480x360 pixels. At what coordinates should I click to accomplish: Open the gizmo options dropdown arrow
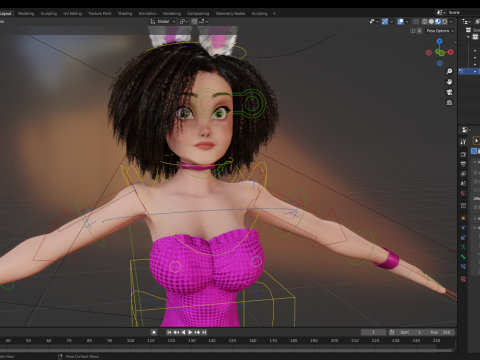[x=391, y=22]
